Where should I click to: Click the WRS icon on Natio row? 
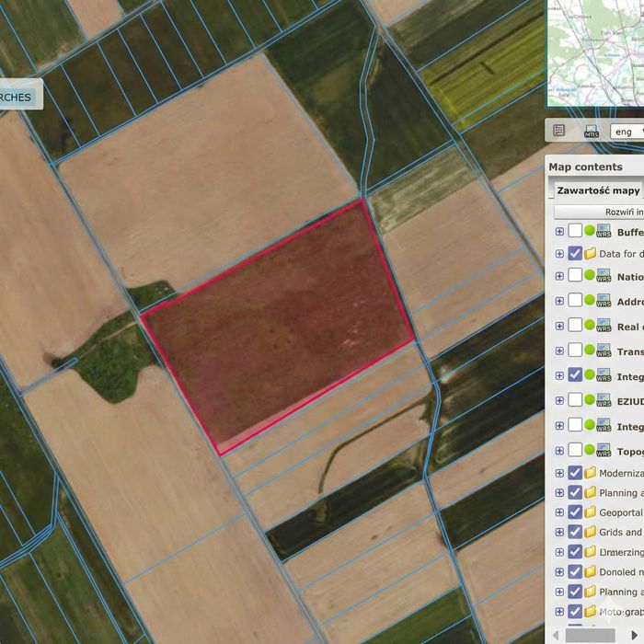[x=604, y=275]
